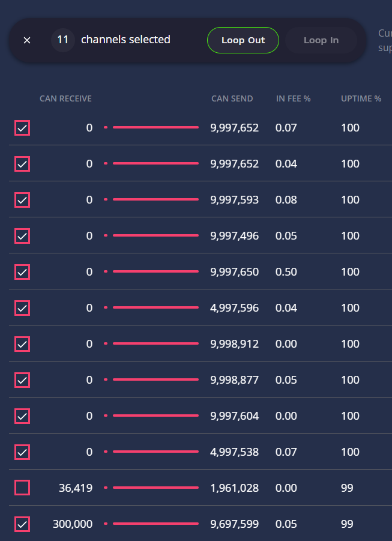The image size is (392, 541).
Task: Sort channels by Can Receive column
Action: (x=65, y=98)
